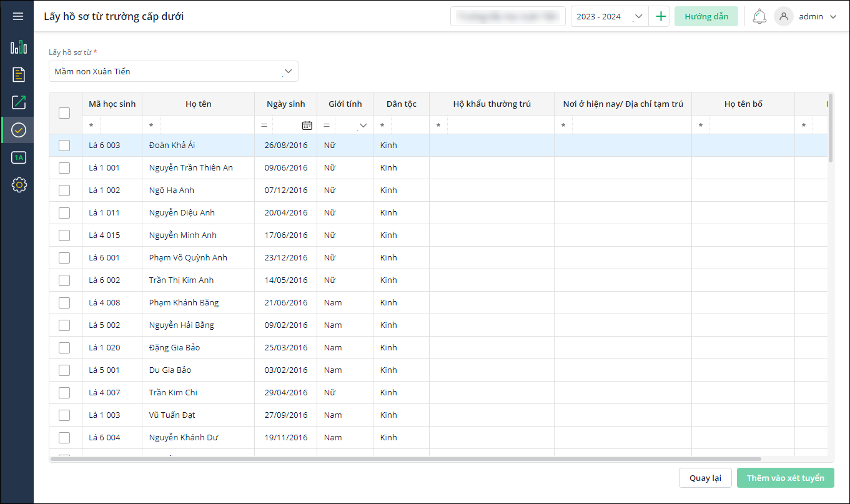Viewport: 850px width, 504px height.
Task: Open the hamburger menu in sidebar
Action: pos(18,16)
